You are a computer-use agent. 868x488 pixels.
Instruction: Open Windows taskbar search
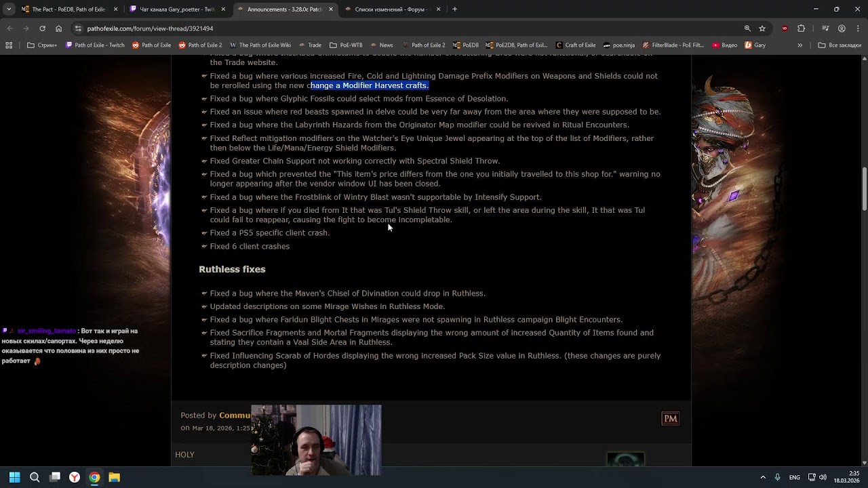35,477
